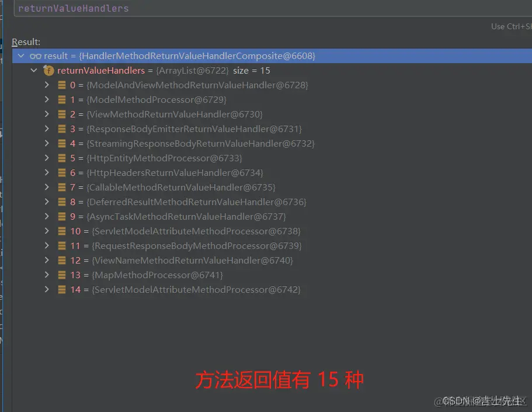
Task: Collapse the returnValueHandlers ArrayList node
Action: coord(34,70)
